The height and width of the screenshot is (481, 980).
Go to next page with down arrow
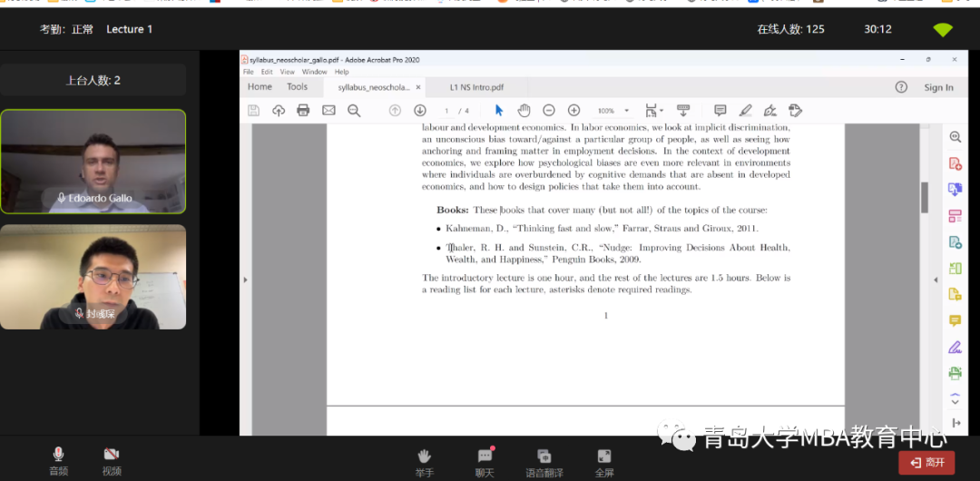(x=419, y=111)
